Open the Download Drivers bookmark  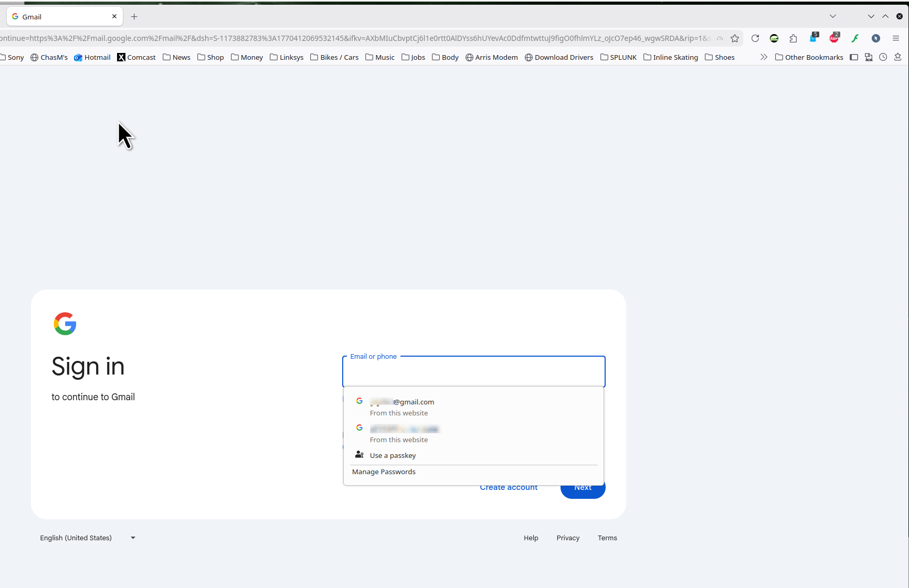tap(559, 57)
